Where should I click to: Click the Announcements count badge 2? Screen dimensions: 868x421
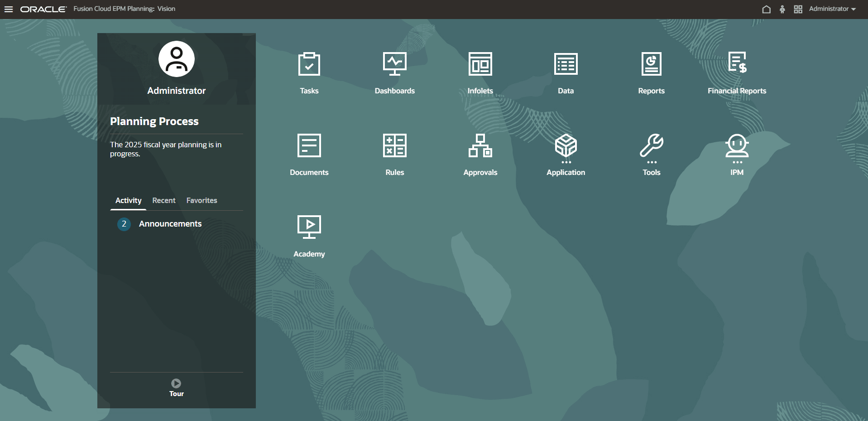(124, 224)
